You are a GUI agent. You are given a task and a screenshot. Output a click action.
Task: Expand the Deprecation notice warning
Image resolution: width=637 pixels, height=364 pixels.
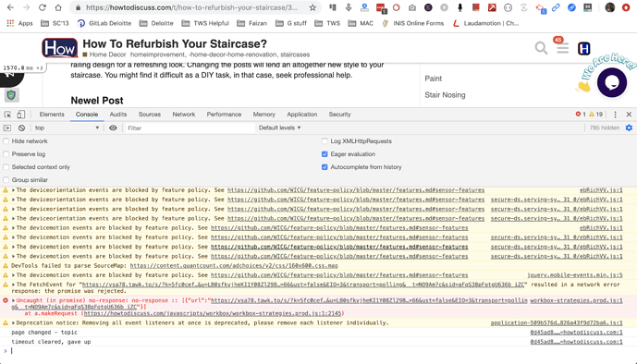pos(14,323)
